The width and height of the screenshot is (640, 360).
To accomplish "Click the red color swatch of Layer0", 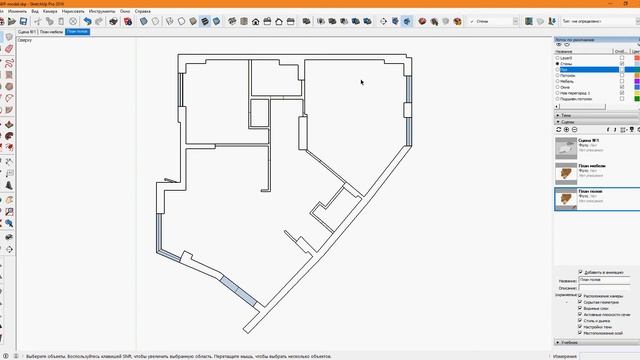I will click(x=637, y=58).
